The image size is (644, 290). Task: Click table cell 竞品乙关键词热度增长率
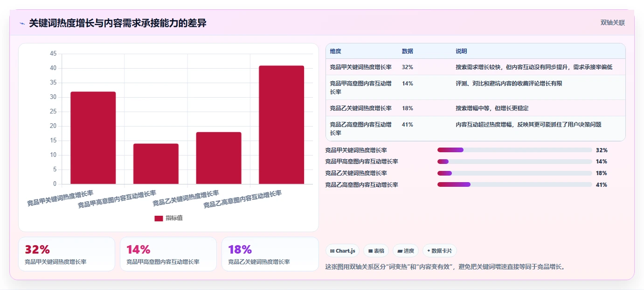[360, 108]
